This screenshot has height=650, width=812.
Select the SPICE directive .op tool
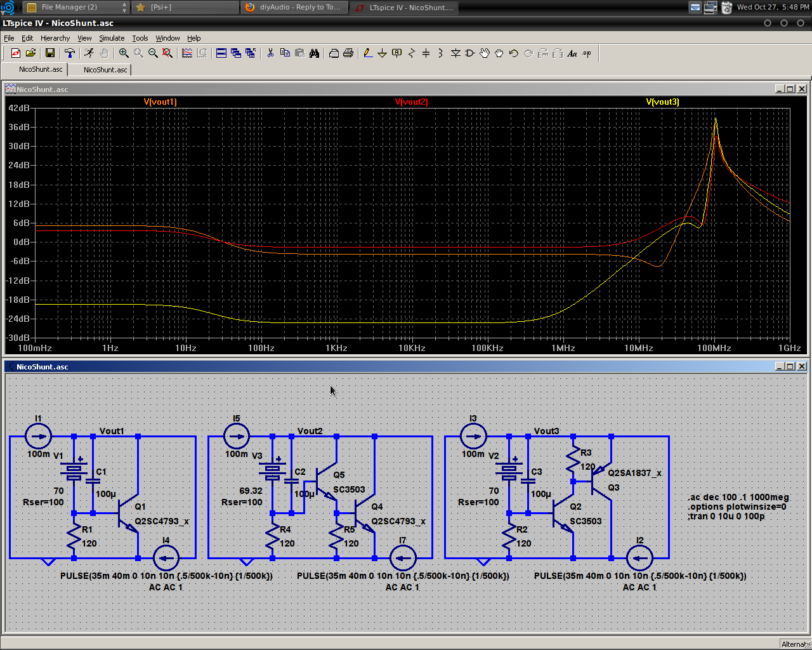coord(587,53)
